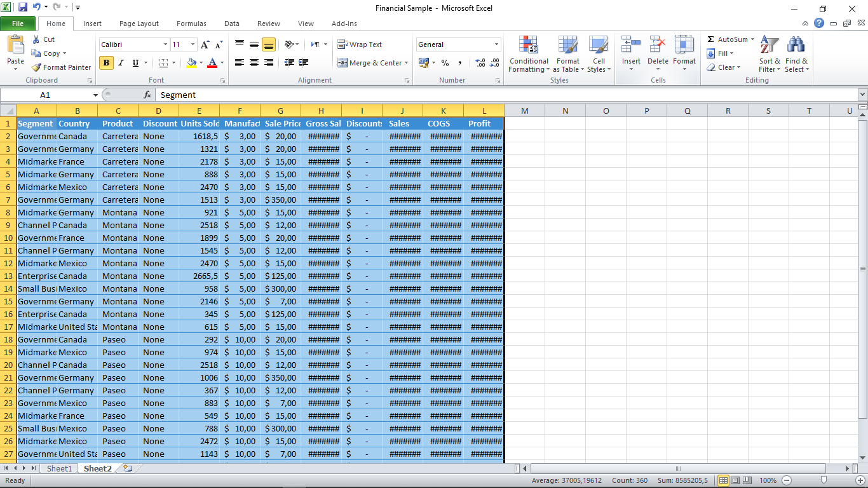Open Format as Table gallery
Image resolution: width=868 pixels, height=488 pixels.
(568, 55)
